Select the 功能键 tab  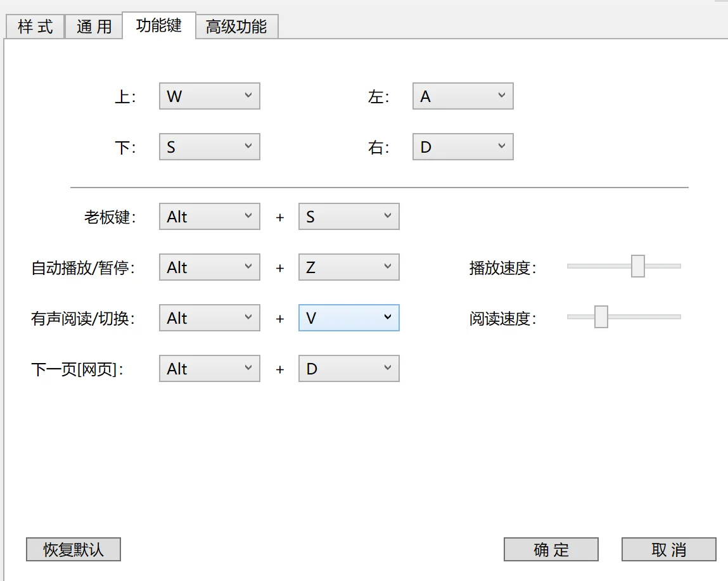158,25
